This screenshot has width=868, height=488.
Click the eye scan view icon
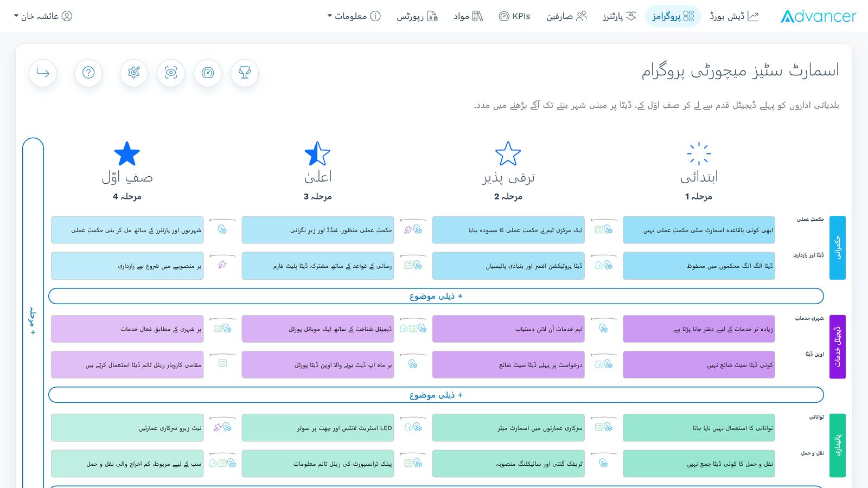tap(171, 73)
